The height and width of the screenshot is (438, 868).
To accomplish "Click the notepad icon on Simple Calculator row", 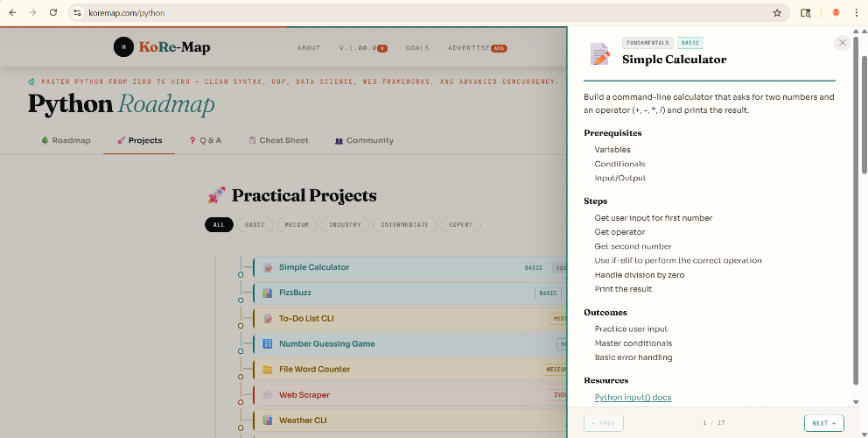I will point(268,267).
